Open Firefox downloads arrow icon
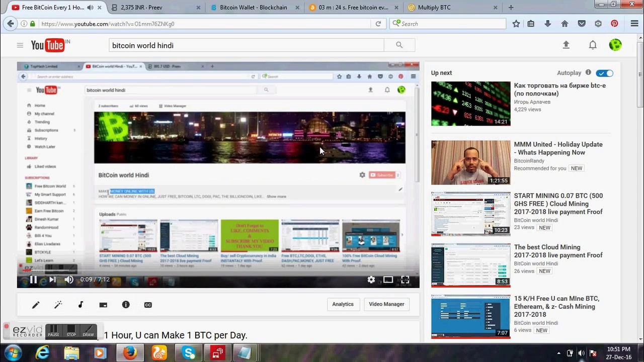644x362 pixels. click(x=548, y=24)
